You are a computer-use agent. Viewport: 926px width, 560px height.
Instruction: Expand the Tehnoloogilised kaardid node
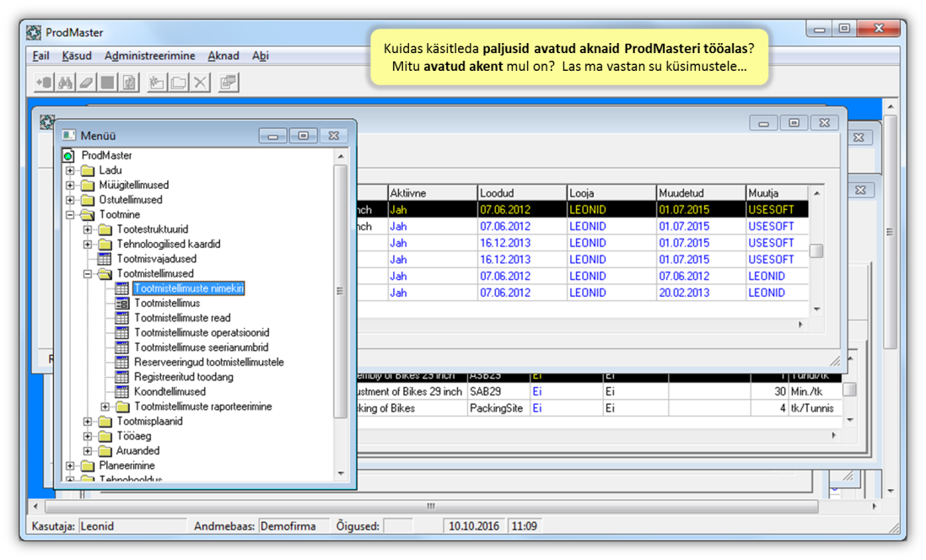tap(88, 244)
